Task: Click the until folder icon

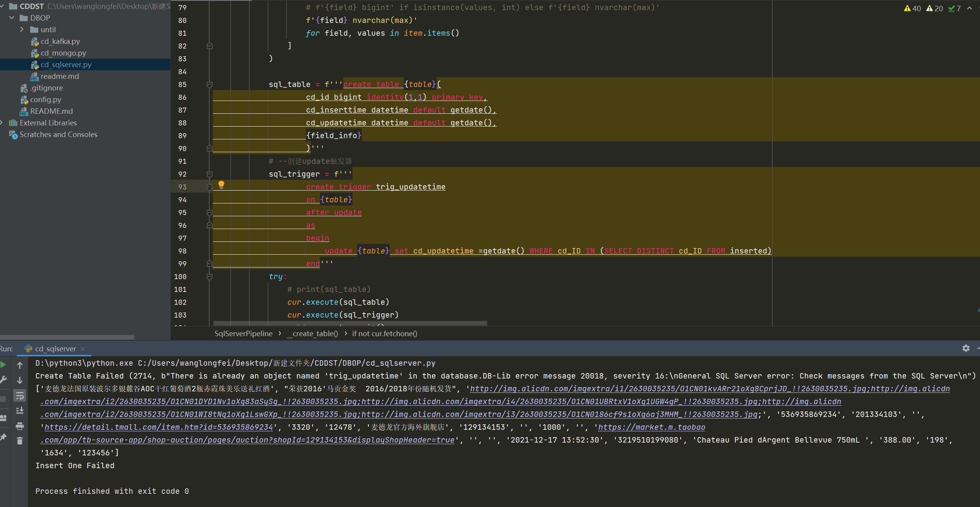Action: coord(34,30)
